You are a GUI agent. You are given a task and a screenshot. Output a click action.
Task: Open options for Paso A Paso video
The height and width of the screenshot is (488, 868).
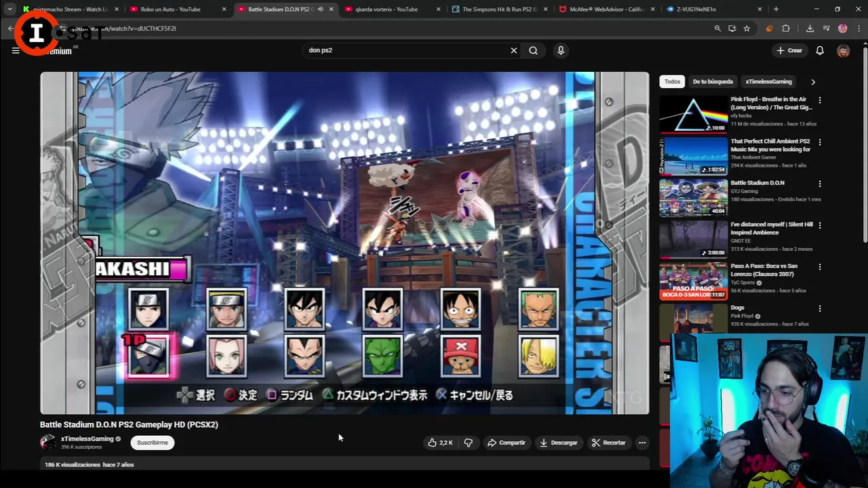point(819,267)
